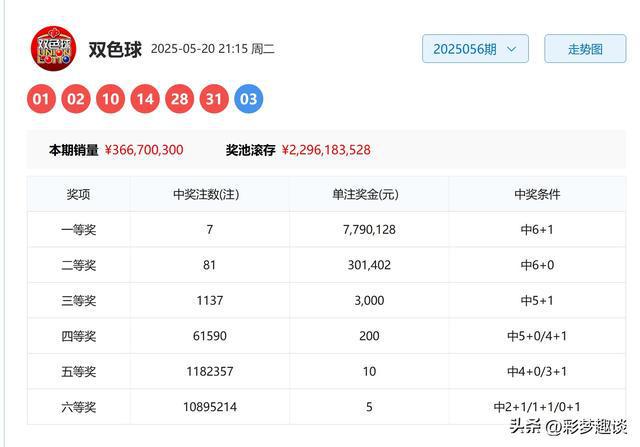Click the 中6+1 condition cell
The image size is (640, 447).
pyautogui.click(x=537, y=230)
